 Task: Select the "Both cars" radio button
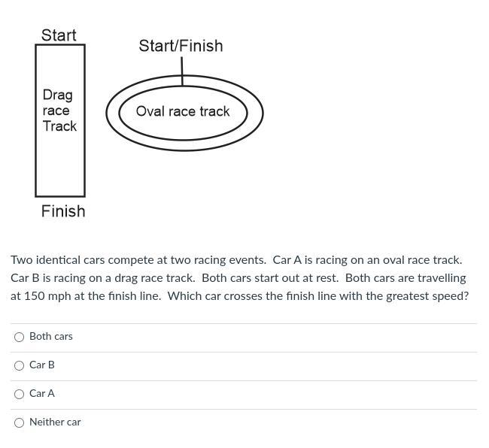(20, 337)
